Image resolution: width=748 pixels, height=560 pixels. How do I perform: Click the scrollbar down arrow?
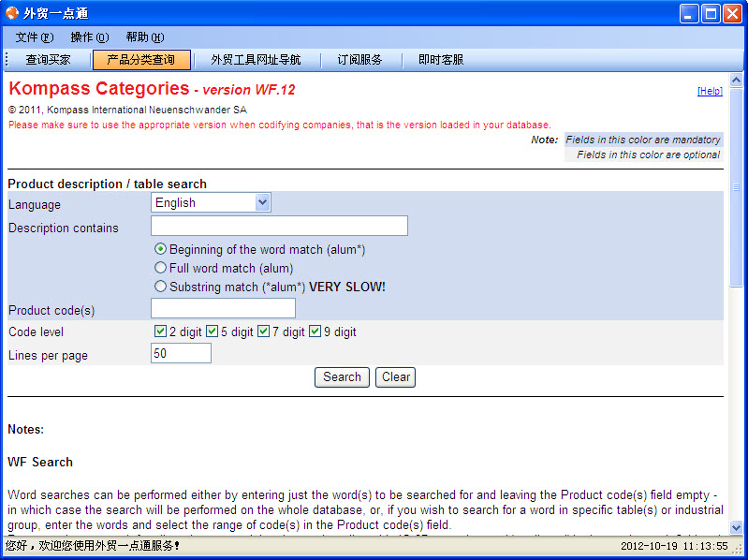736,527
